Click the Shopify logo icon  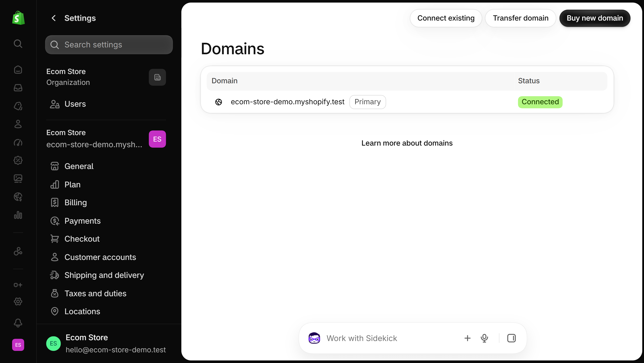click(x=18, y=18)
